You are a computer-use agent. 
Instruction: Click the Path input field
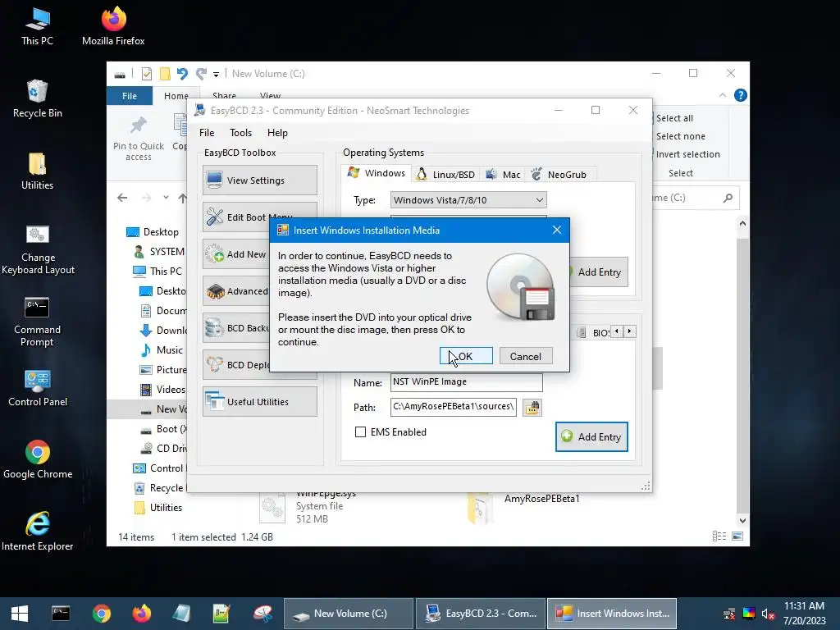pos(453,407)
